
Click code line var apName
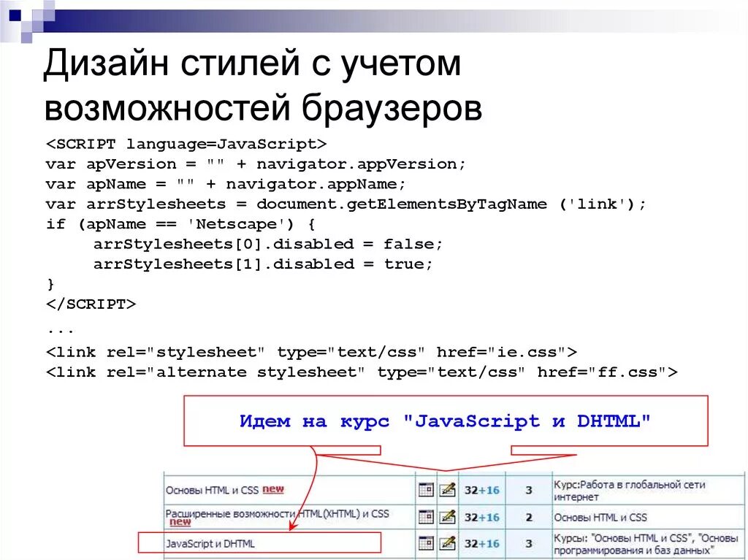pyautogui.click(x=226, y=184)
